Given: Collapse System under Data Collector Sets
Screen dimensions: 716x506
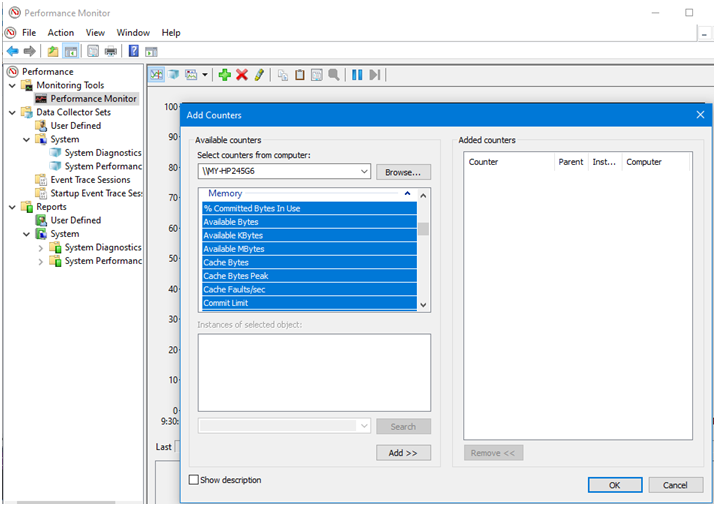Looking at the screenshot, I should click(26, 139).
